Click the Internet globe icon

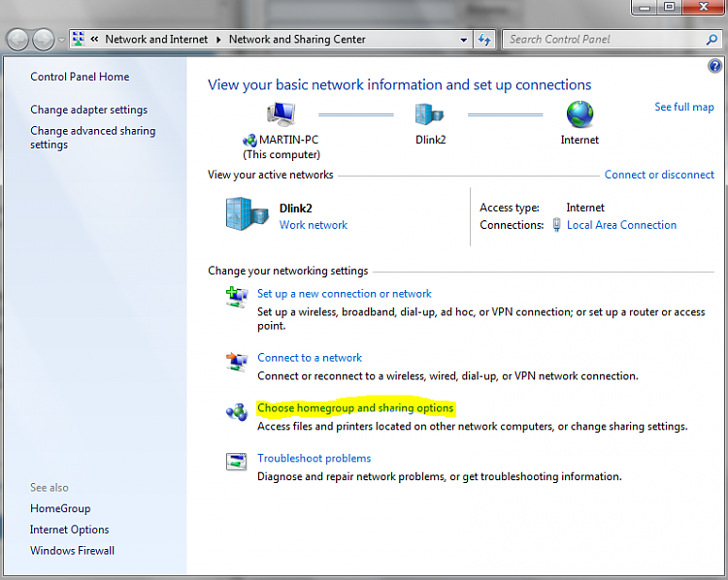579,113
